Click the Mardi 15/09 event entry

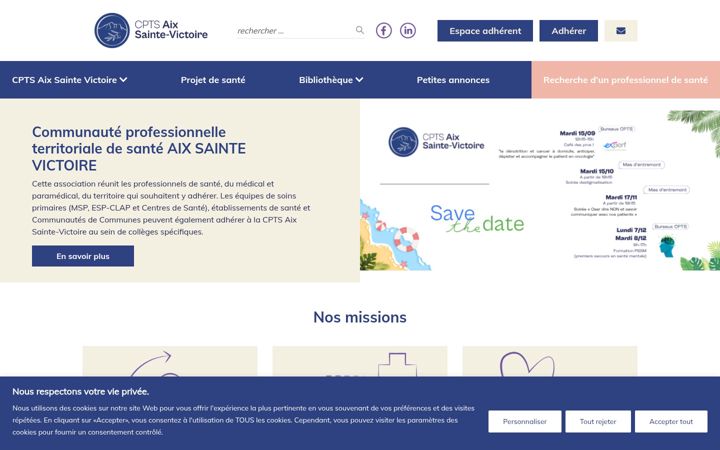pos(577,133)
